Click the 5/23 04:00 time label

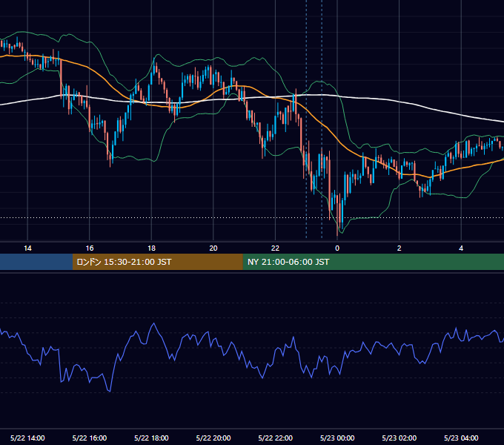pos(461,438)
